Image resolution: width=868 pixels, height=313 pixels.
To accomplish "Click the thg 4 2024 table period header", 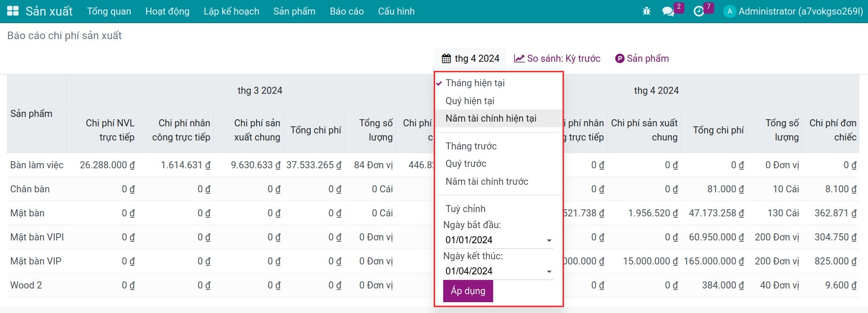I will [656, 91].
